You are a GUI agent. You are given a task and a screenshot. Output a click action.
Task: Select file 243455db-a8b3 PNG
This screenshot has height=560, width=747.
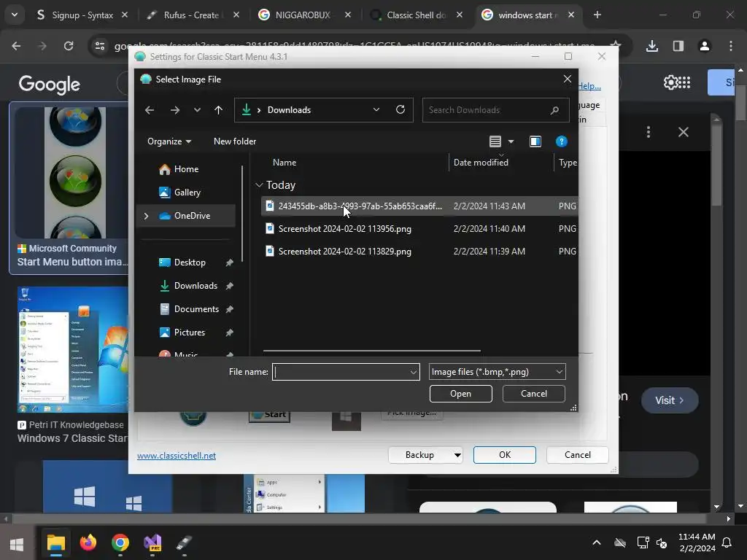[419, 206]
